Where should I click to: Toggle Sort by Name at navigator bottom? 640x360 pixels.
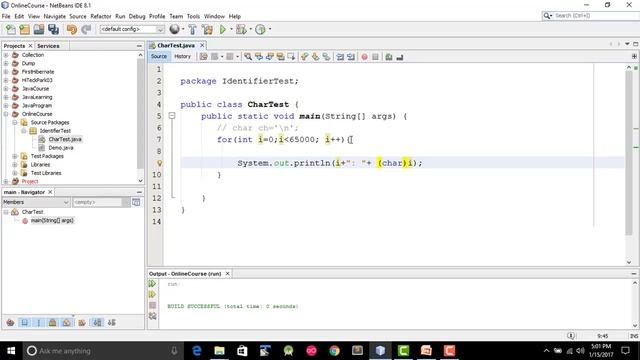pyautogui.click(x=97, y=322)
